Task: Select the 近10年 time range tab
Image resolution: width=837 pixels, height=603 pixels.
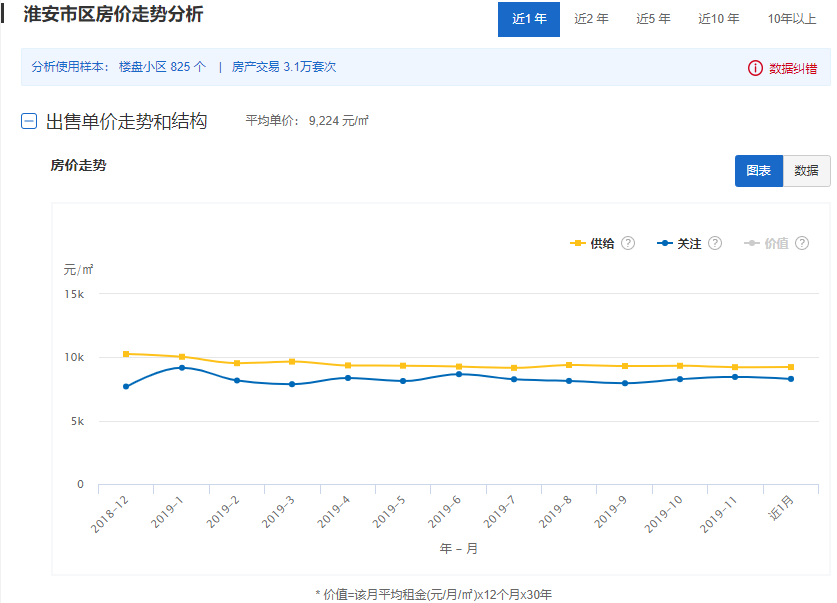Action: click(719, 19)
